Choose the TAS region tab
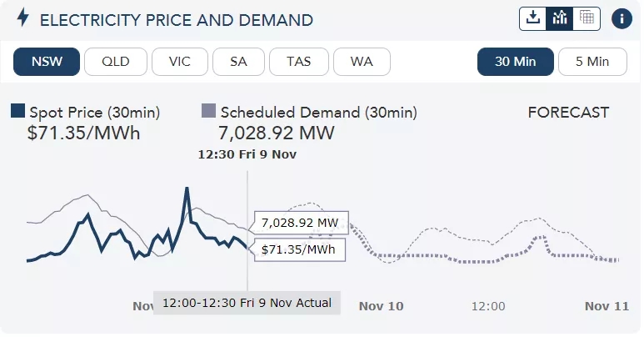644x337 pixels. click(298, 62)
